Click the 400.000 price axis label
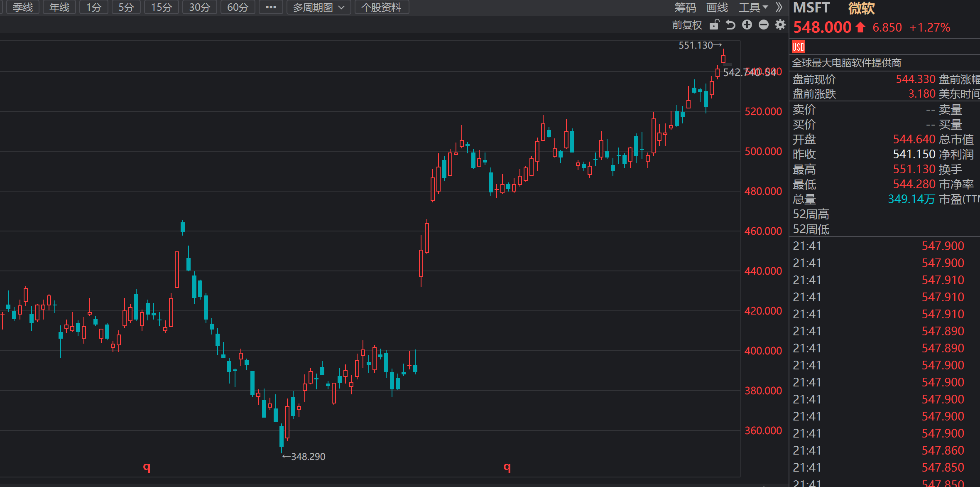Image resolution: width=980 pixels, height=487 pixels. point(763,351)
